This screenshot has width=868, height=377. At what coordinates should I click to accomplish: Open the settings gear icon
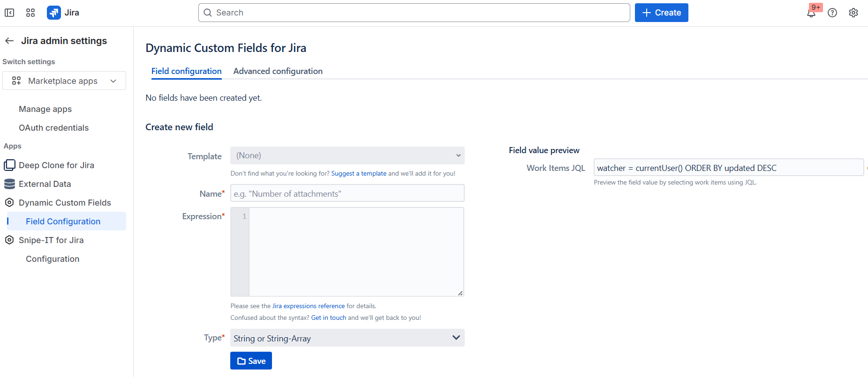tap(853, 13)
